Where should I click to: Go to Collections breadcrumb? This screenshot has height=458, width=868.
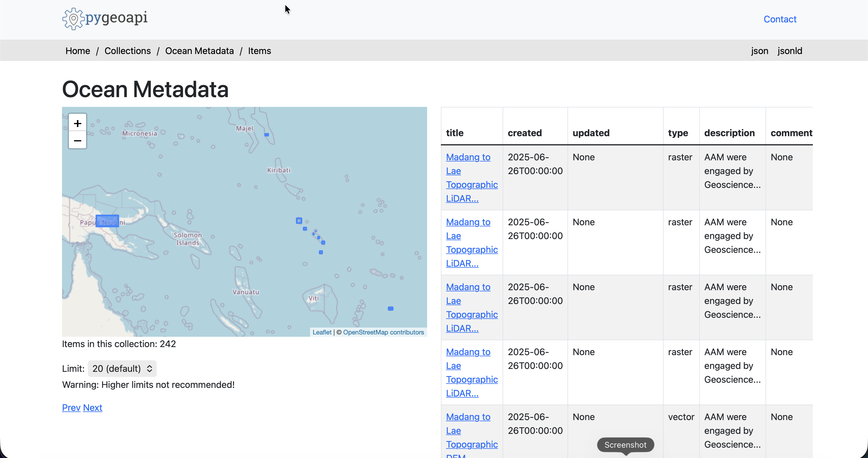tap(127, 51)
